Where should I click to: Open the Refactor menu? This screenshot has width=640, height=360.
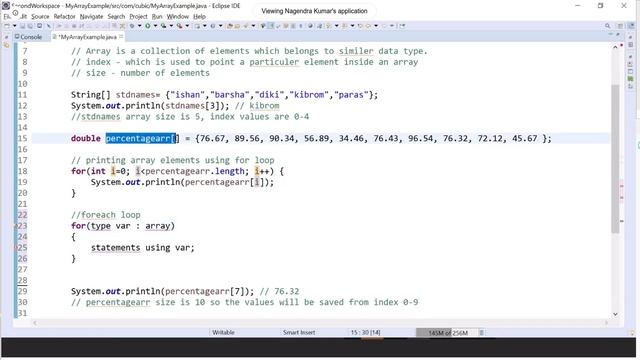pos(64,16)
